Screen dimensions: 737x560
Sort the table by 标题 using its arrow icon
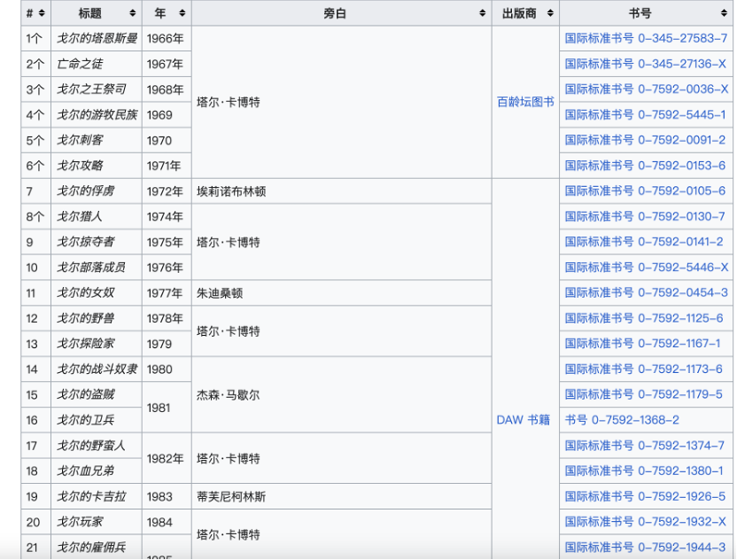pyautogui.click(x=133, y=13)
